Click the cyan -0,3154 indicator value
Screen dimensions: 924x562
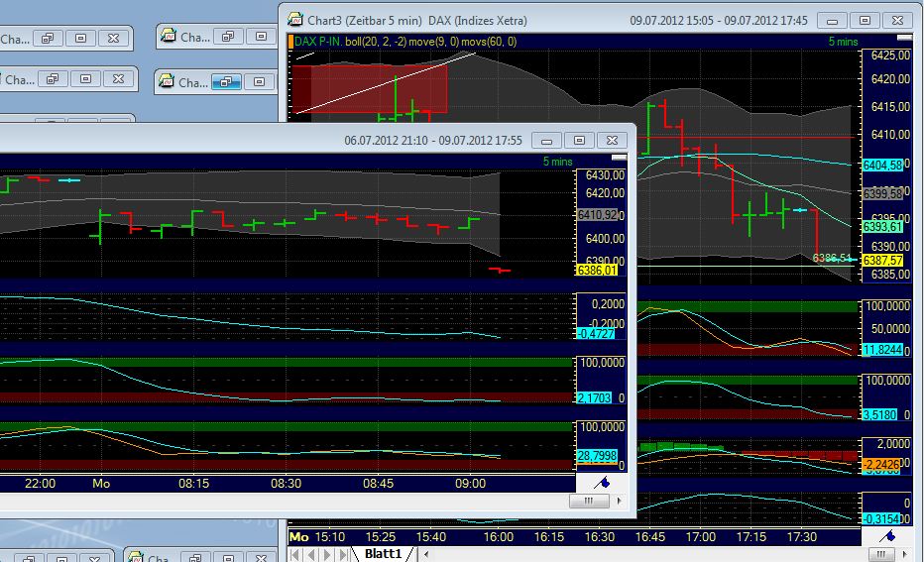coord(881,519)
